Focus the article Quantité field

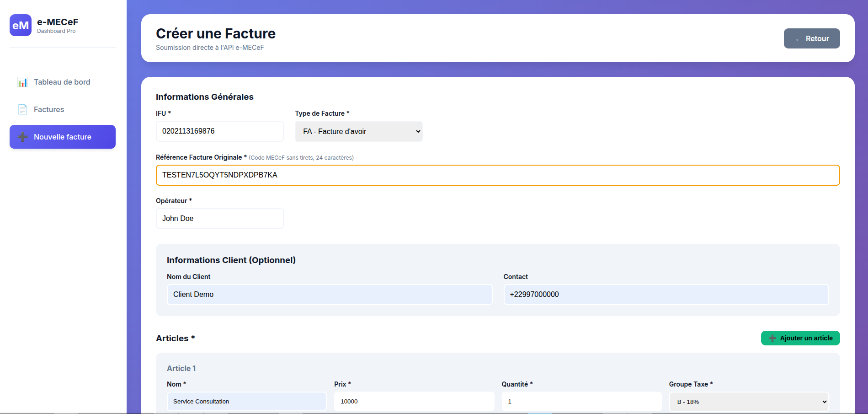581,401
